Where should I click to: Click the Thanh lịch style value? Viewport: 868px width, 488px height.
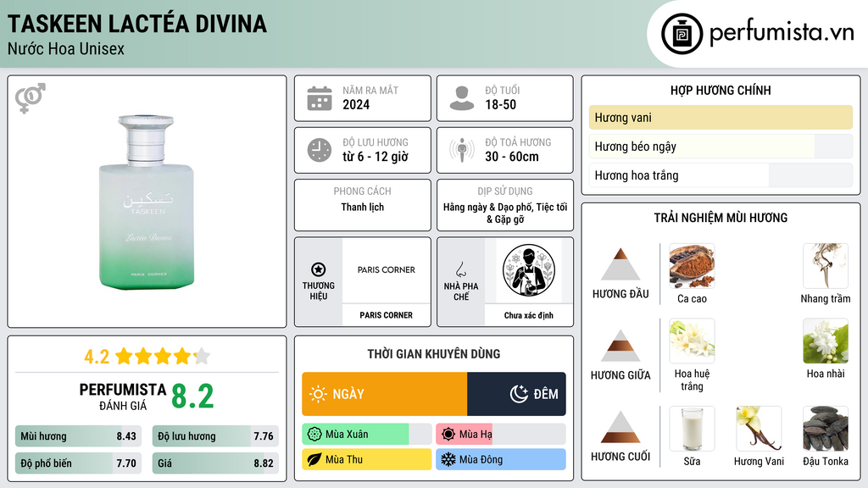pos(362,207)
